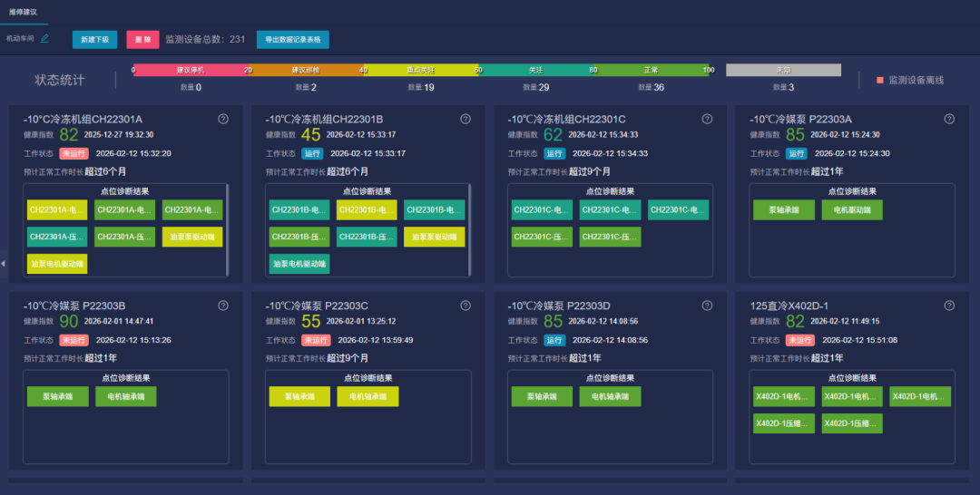Click health index 90 on P22303B card
980x495 pixels.
69,322
